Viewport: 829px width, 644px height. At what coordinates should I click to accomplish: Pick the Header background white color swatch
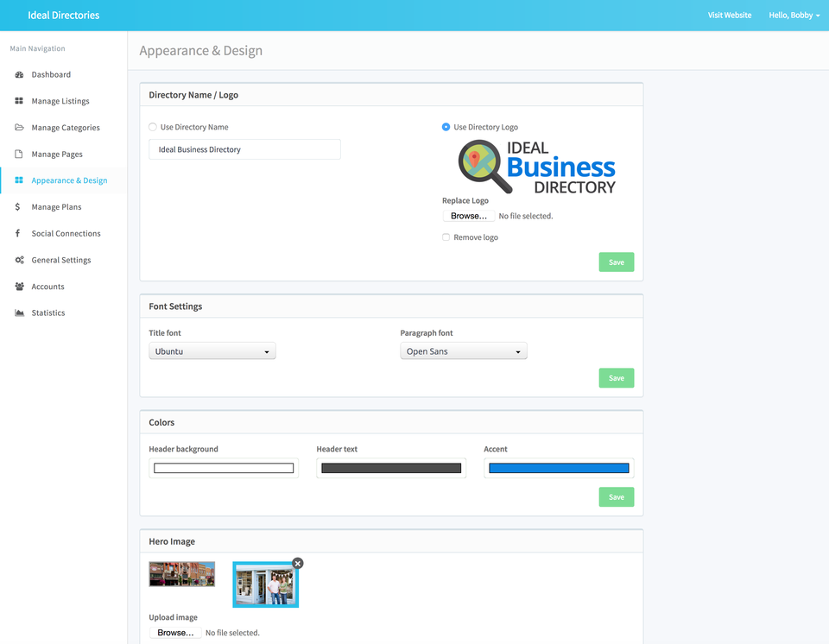pyautogui.click(x=224, y=468)
